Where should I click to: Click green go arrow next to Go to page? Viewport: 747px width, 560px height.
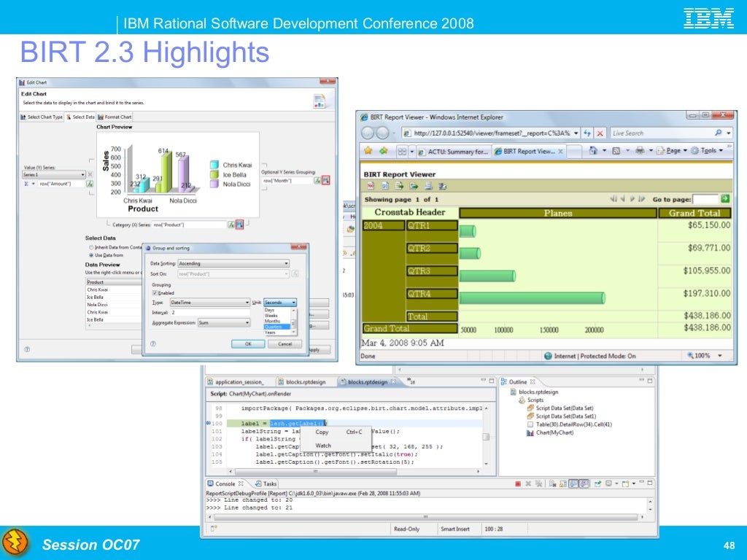[x=725, y=198]
